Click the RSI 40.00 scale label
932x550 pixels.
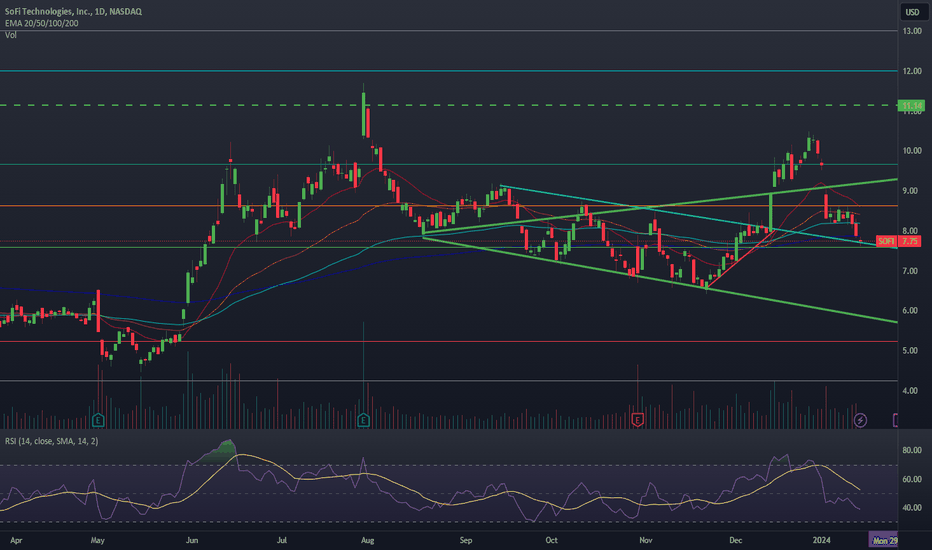tap(912, 508)
